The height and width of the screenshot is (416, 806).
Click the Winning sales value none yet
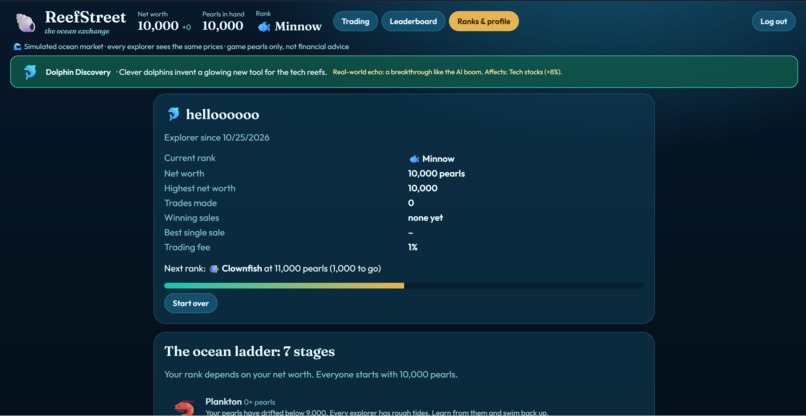pos(426,218)
